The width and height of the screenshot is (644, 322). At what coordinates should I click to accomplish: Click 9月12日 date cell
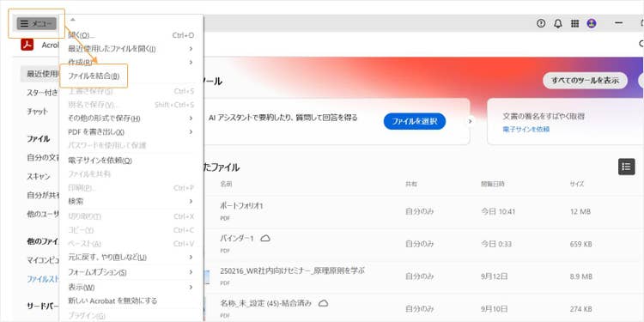[x=494, y=276]
